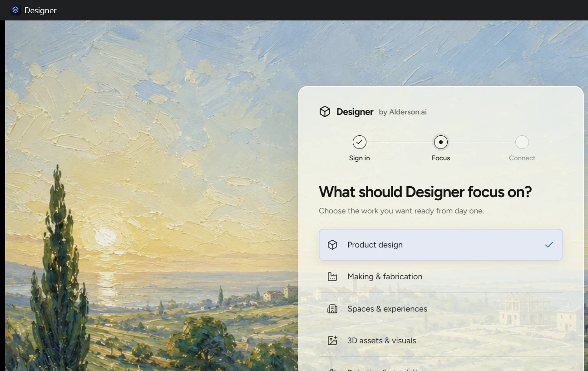
Task: Click the 'Connect' step label
Action: coord(522,158)
